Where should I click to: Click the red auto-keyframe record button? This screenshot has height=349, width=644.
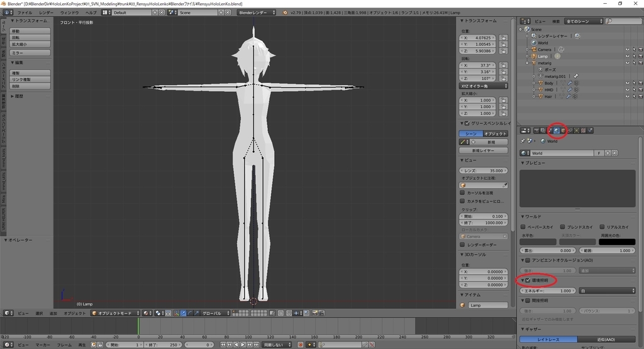tap(301, 345)
